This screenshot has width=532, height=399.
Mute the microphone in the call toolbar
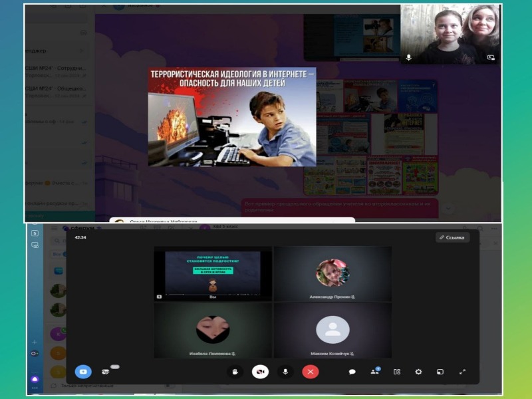click(x=285, y=372)
